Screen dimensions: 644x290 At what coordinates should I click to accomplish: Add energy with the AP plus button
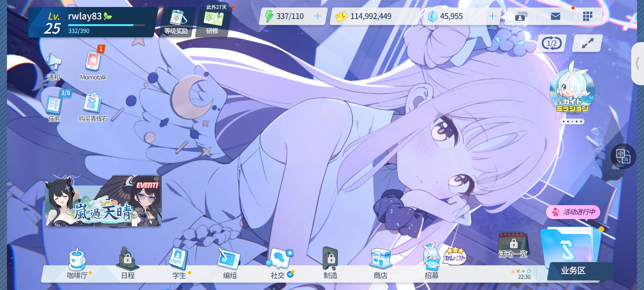pos(317,16)
